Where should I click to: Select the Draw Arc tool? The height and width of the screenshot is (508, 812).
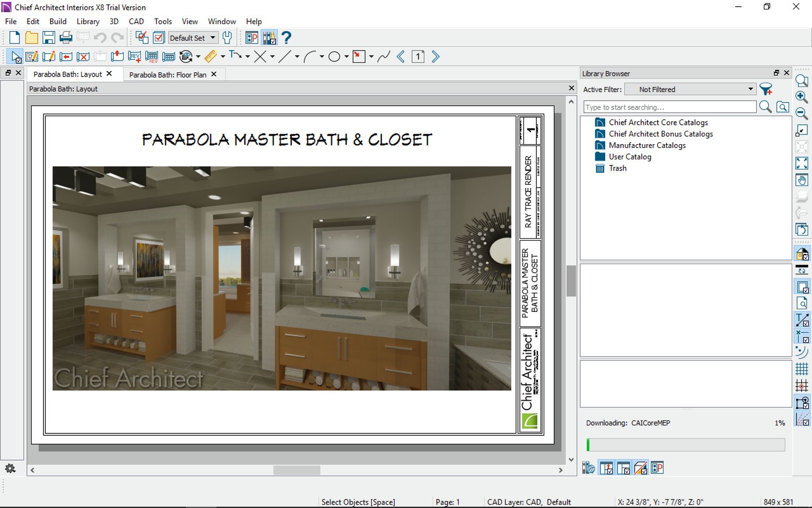[310, 57]
